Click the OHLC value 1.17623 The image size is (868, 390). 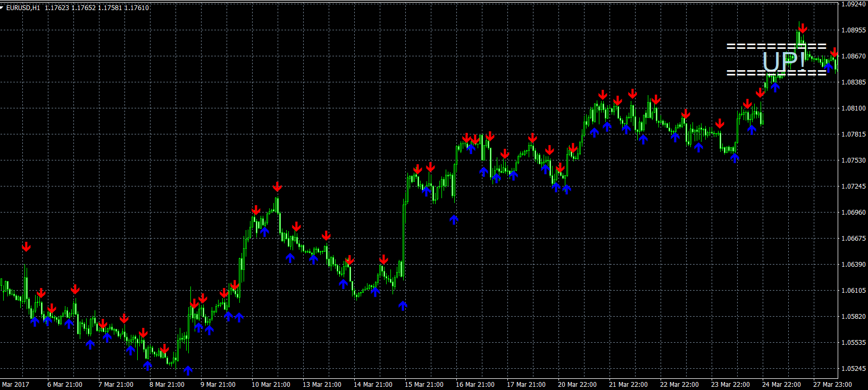point(57,8)
